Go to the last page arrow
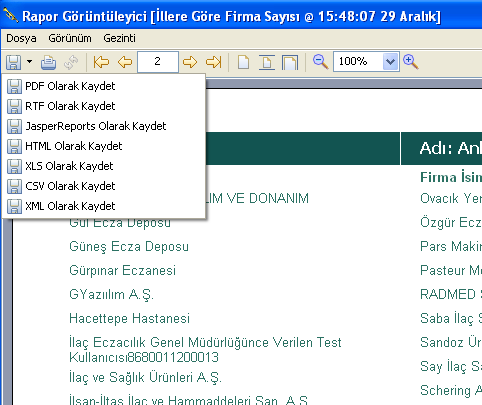The image size is (482, 405). pyautogui.click(x=213, y=62)
